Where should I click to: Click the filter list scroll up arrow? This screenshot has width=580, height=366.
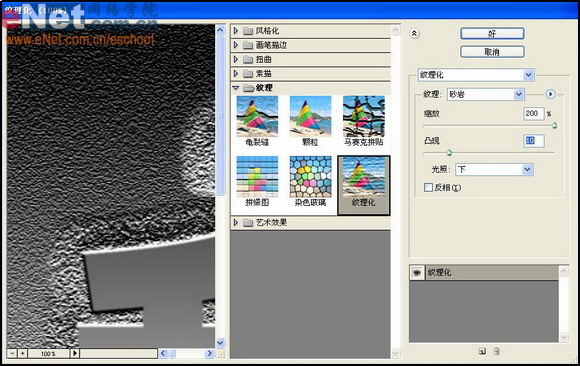pyautogui.click(x=395, y=30)
